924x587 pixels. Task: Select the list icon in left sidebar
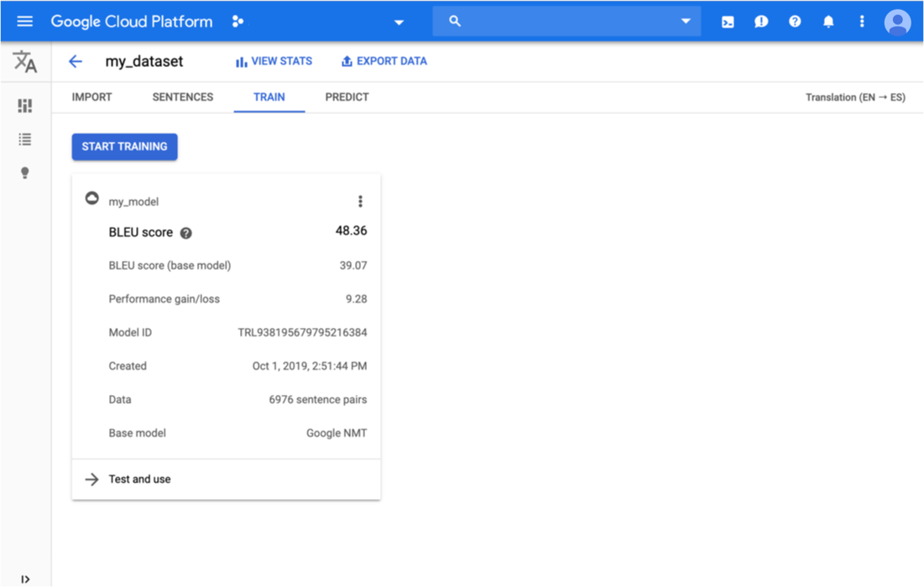[25, 139]
